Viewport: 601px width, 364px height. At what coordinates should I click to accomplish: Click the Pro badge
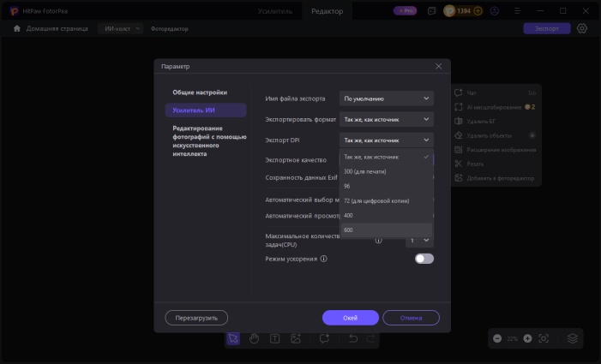406,11
